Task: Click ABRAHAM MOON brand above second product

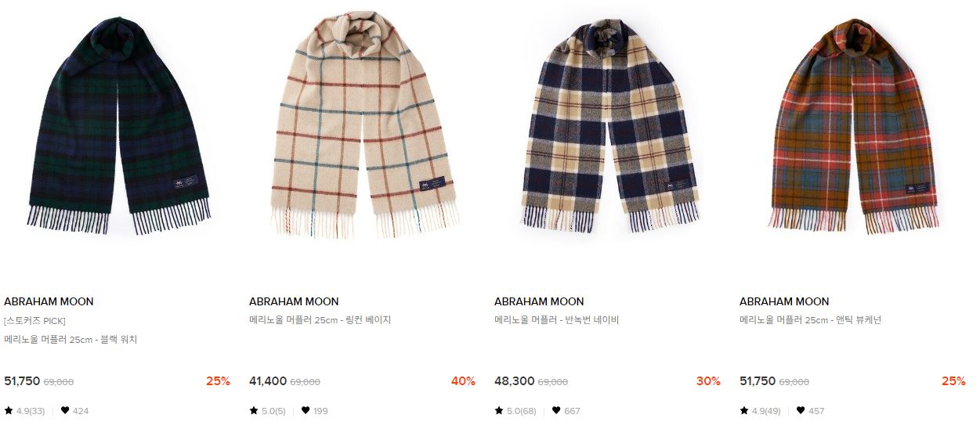Action: point(294,301)
